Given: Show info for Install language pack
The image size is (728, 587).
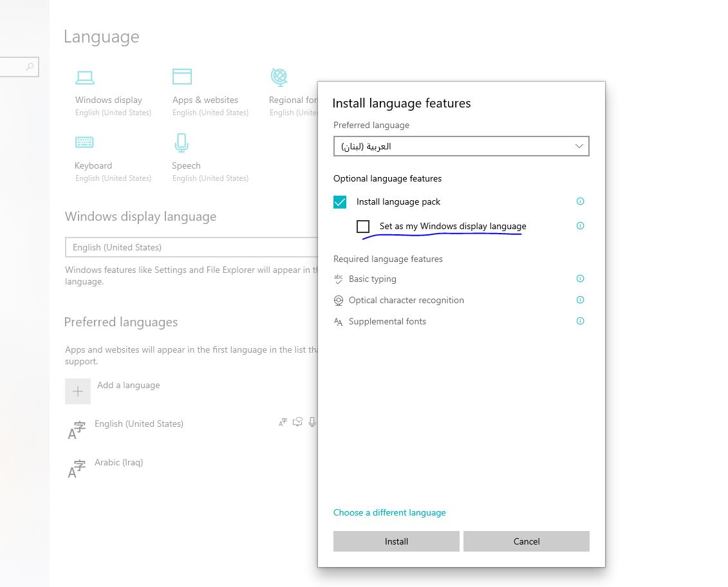Looking at the screenshot, I should coord(580,201).
